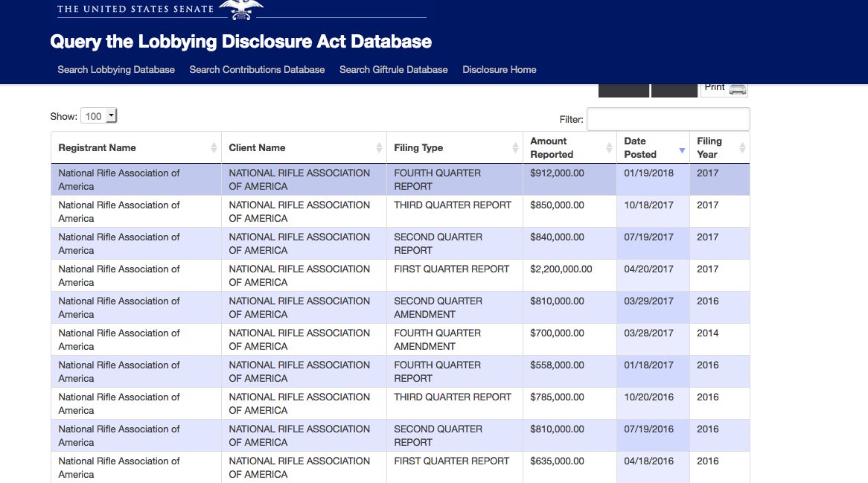The image size is (868, 483).
Task: Click the date 10/18/2017
Action: click(649, 205)
